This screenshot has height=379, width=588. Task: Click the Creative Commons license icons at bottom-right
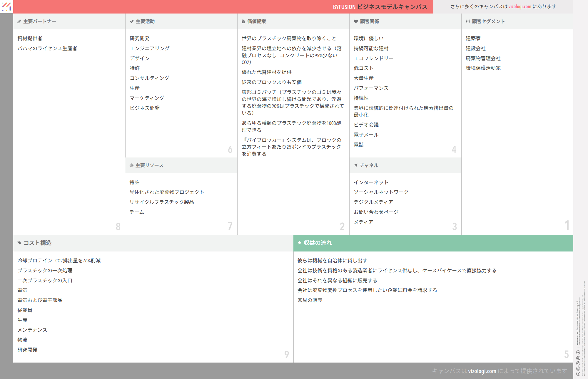pos(578,363)
